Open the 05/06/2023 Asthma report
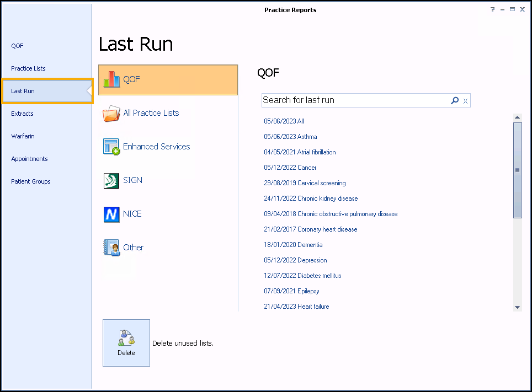 click(x=290, y=137)
